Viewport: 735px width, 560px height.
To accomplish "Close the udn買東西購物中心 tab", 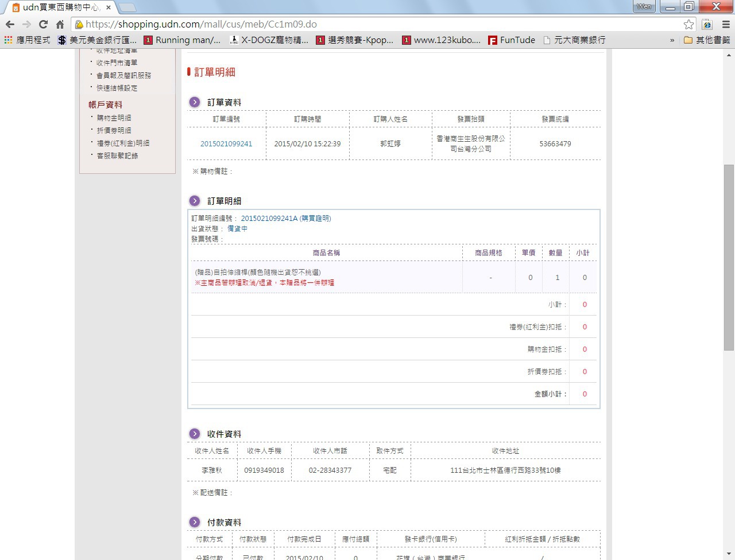I will (109, 7).
